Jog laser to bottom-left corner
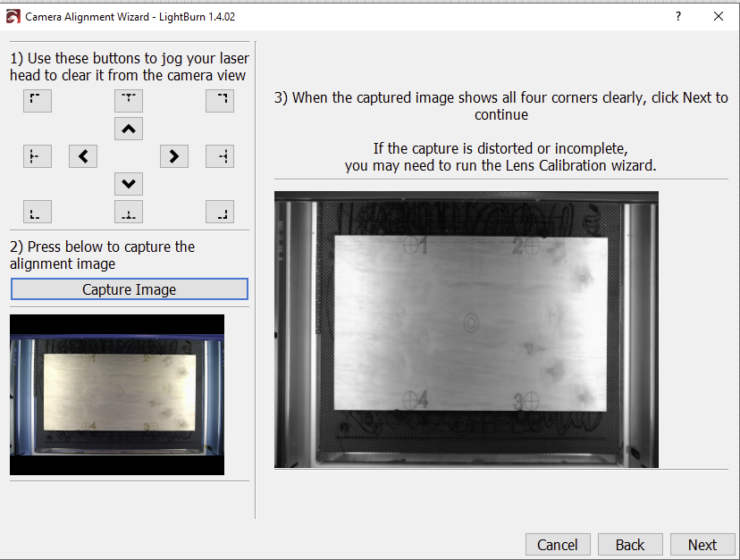 (38, 212)
